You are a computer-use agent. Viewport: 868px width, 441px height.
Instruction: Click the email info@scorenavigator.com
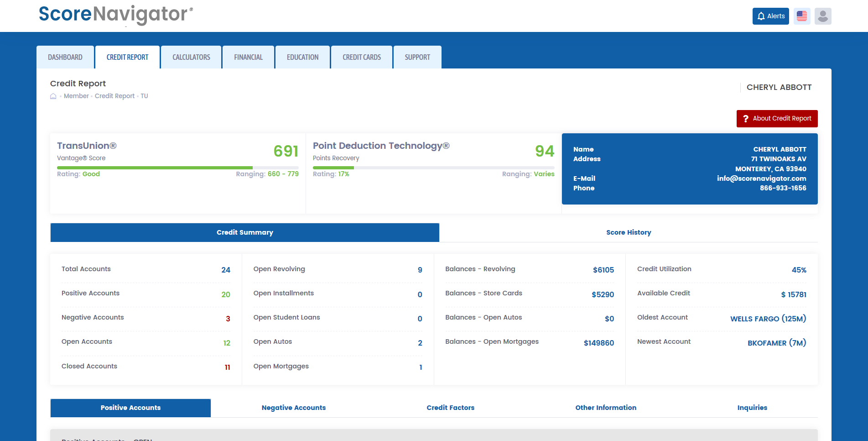pyautogui.click(x=761, y=178)
